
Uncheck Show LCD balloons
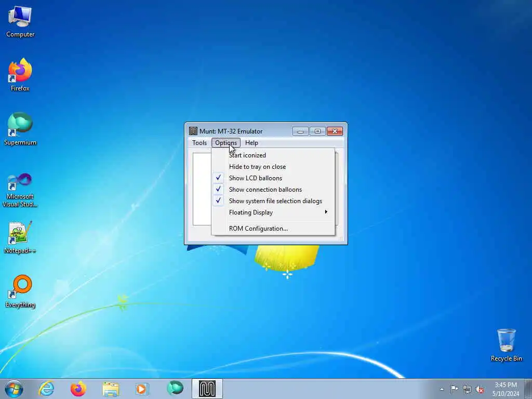(x=273, y=178)
